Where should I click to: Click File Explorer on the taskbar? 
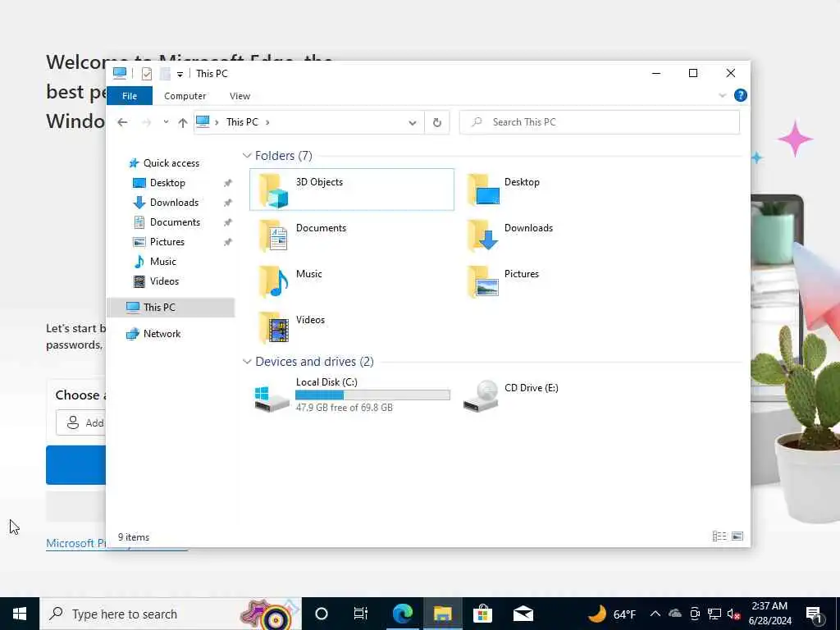tap(442, 614)
